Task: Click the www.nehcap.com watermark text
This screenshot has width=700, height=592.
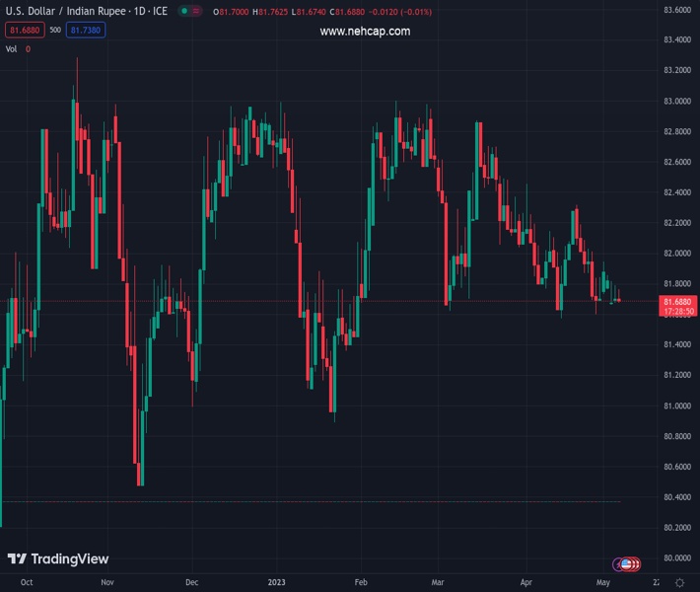Action: pyautogui.click(x=365, y=32)
